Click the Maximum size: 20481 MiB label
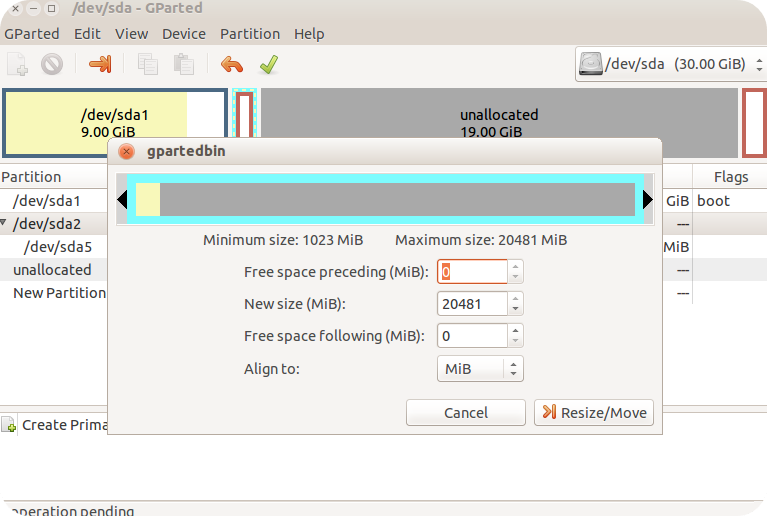The width and height of the screenshot is (767, 516). [x=481, y=240]
